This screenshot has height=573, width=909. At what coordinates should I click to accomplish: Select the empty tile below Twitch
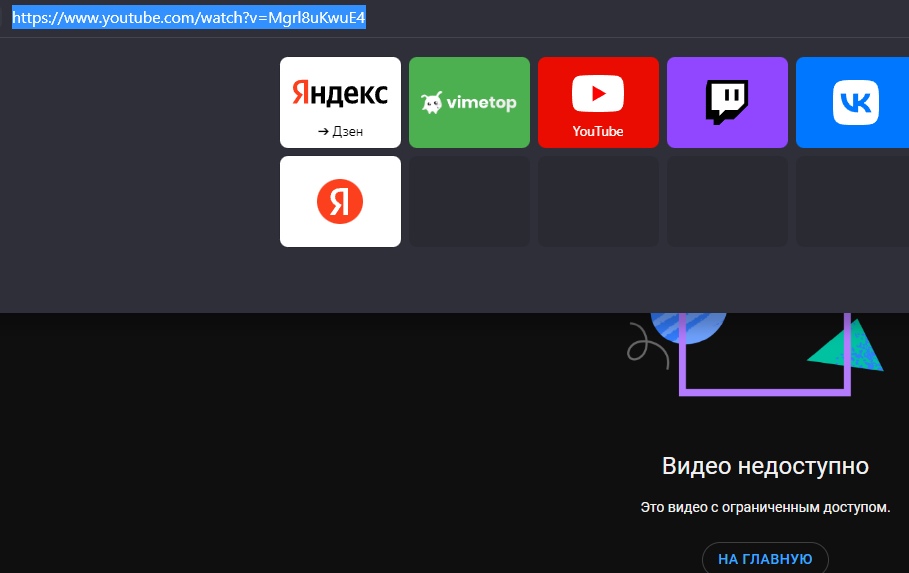(727, 201)
